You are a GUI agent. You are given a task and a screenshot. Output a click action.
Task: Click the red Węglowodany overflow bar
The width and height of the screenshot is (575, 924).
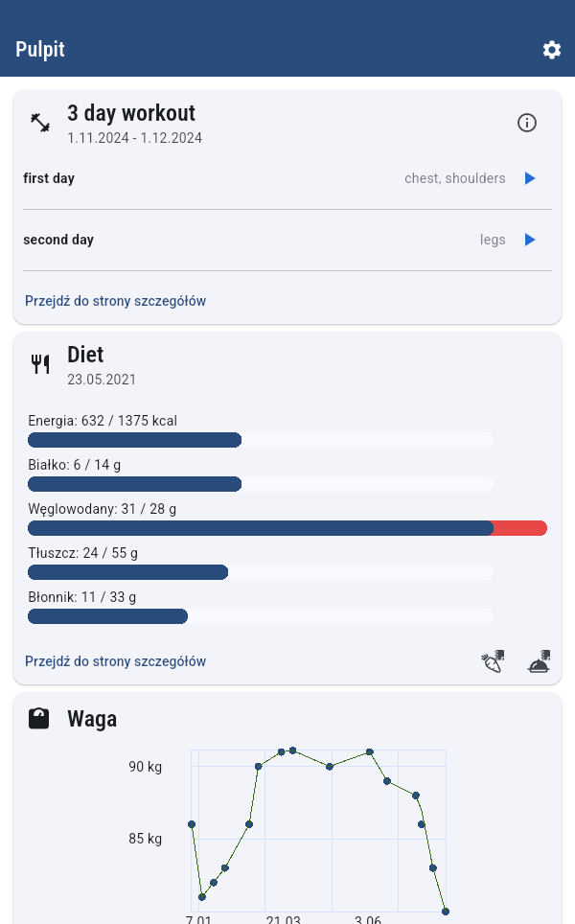coord(520,528)
